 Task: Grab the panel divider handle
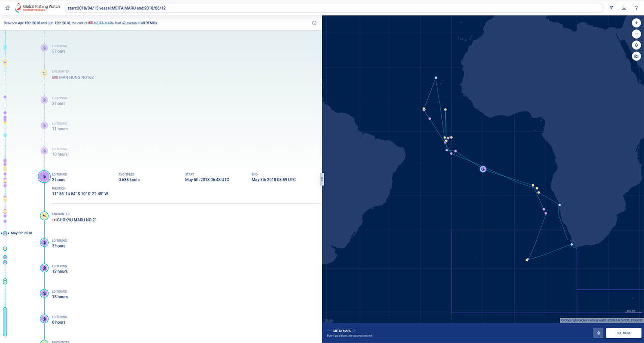click(x=322, y=179)
